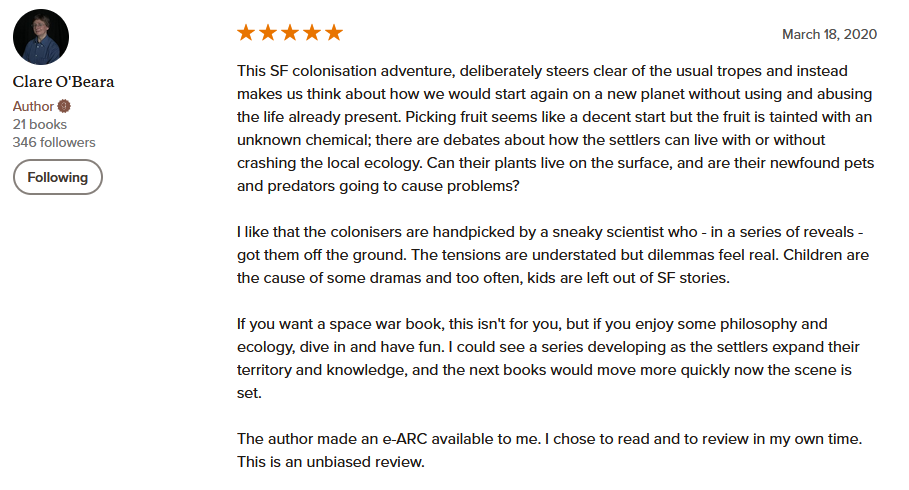Screen dimensions: 909x490
Task: Click the Following button
Action: click(x=58, y=177)
